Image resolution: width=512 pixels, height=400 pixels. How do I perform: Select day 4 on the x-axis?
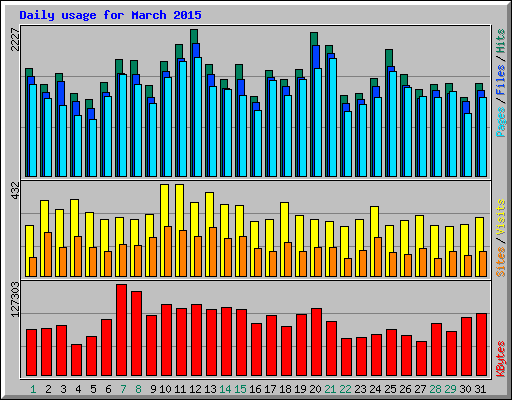tap(78, 389)
